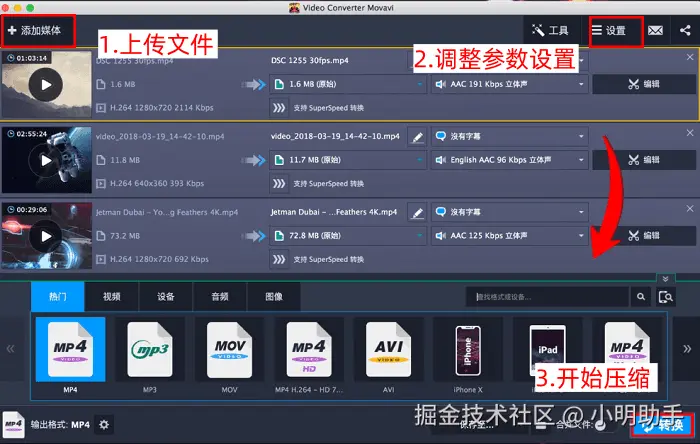Rename output of video_2018-03-19 with pencil icon

pyautogui.click(x=417, y=137)
